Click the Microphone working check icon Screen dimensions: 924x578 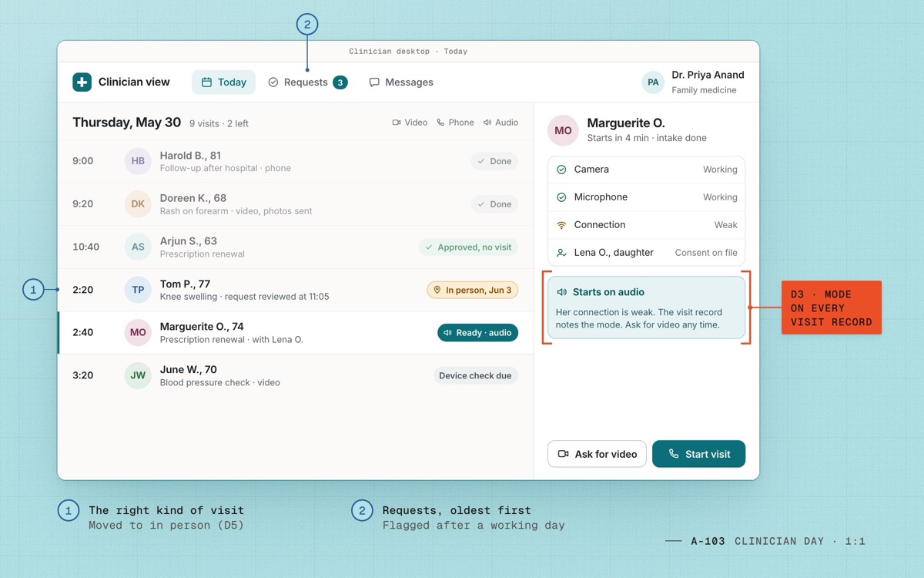click(x=561, y=197)
